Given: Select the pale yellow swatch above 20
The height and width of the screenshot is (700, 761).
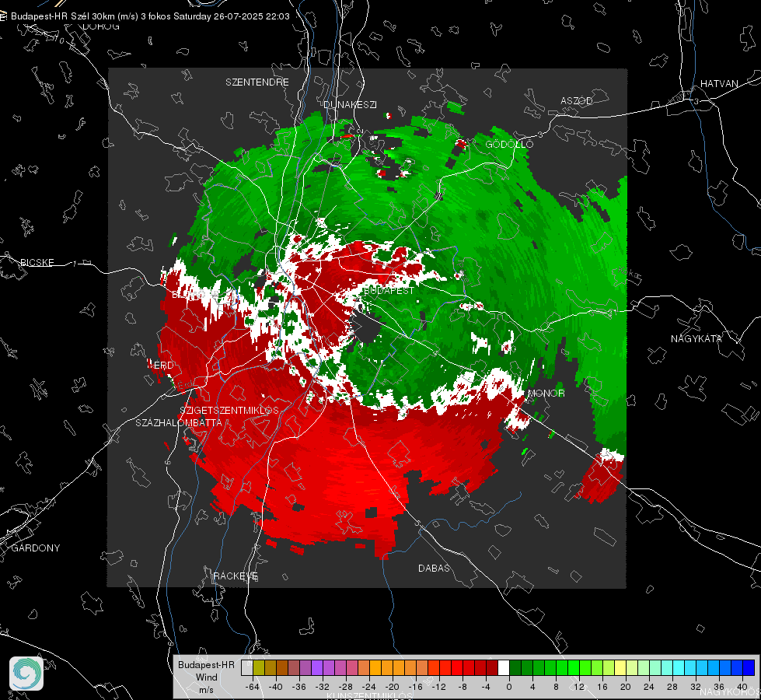Looking at the screenshot, I should (620, 667).
